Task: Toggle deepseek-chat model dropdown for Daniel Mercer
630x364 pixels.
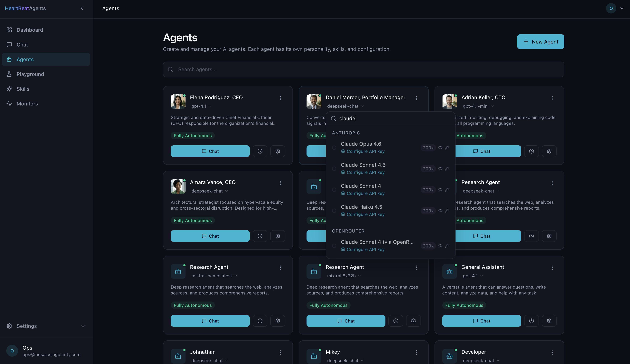Action: tap(345, 106)
